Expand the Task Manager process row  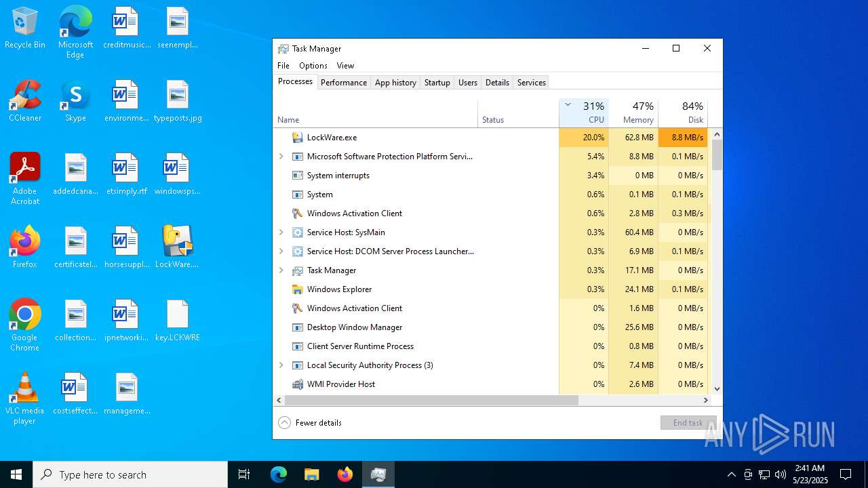coord(281,270)
